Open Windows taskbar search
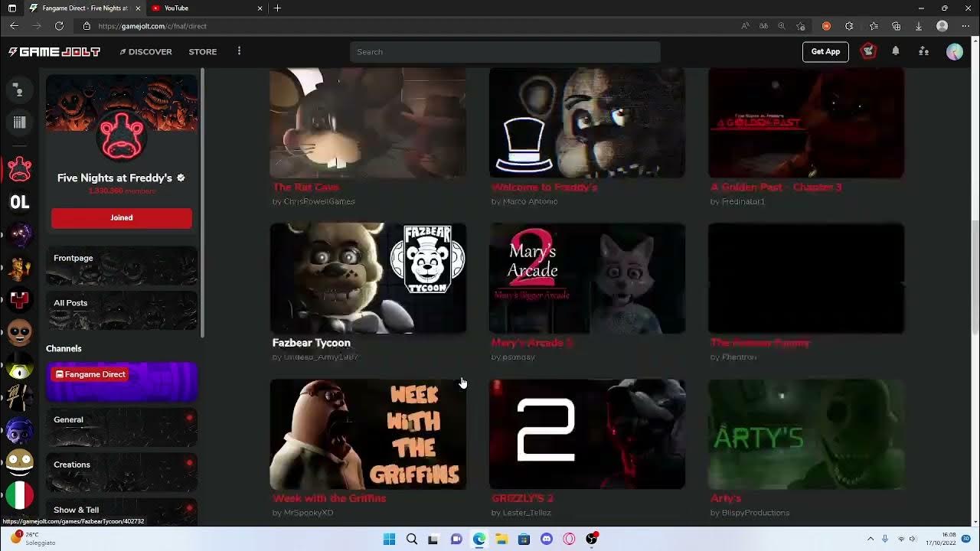Screen dimensions: 980x551 [412, 539]
